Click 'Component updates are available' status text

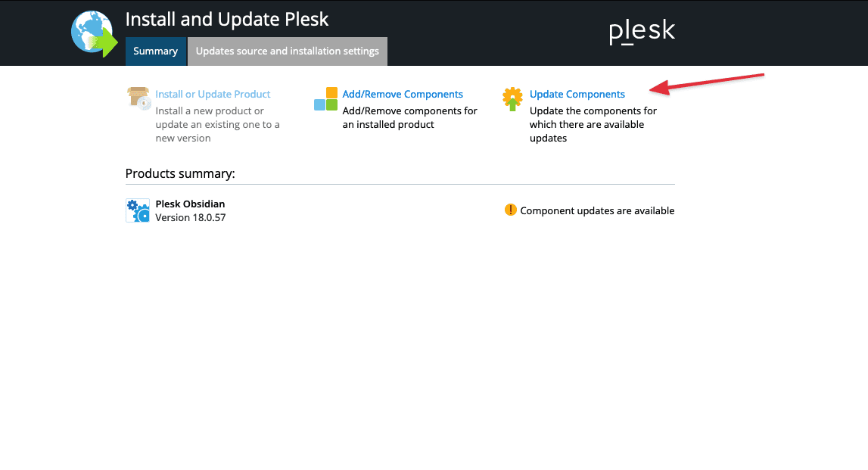tap(597, 211)
